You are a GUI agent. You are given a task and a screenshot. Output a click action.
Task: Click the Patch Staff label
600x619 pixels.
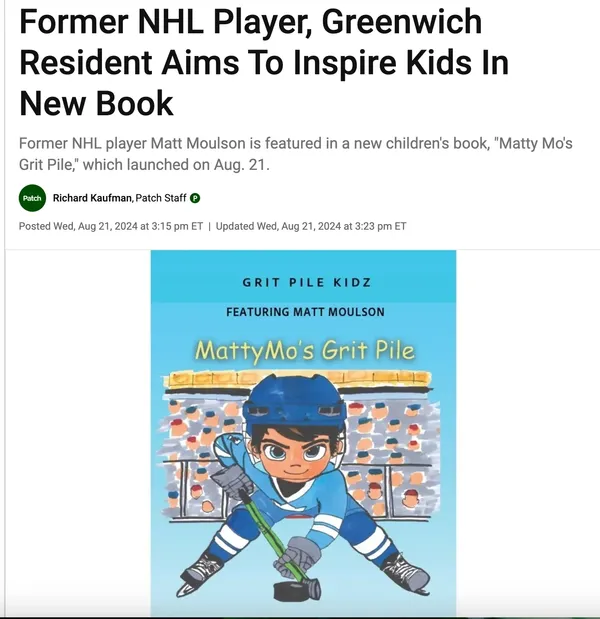(161, 198)
